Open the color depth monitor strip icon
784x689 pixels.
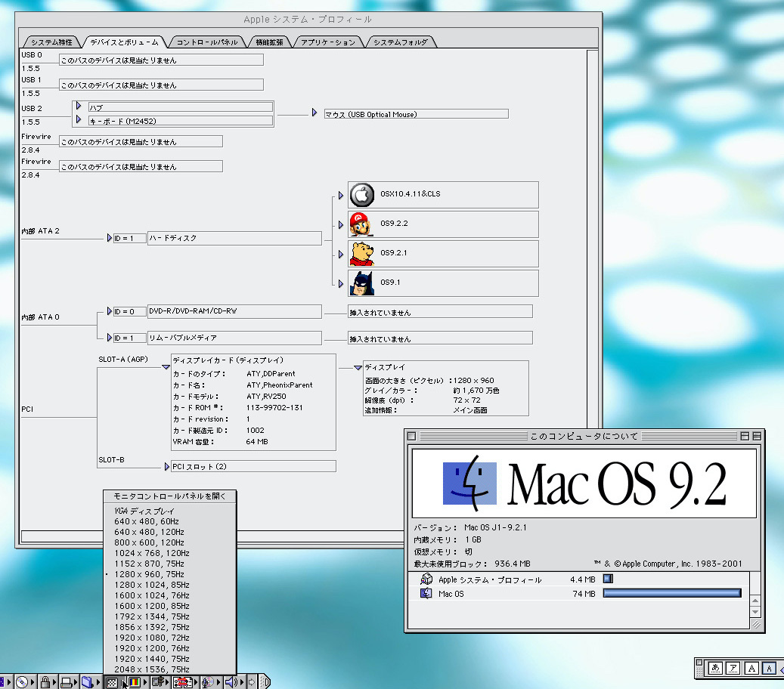click(x=135, y=682)
